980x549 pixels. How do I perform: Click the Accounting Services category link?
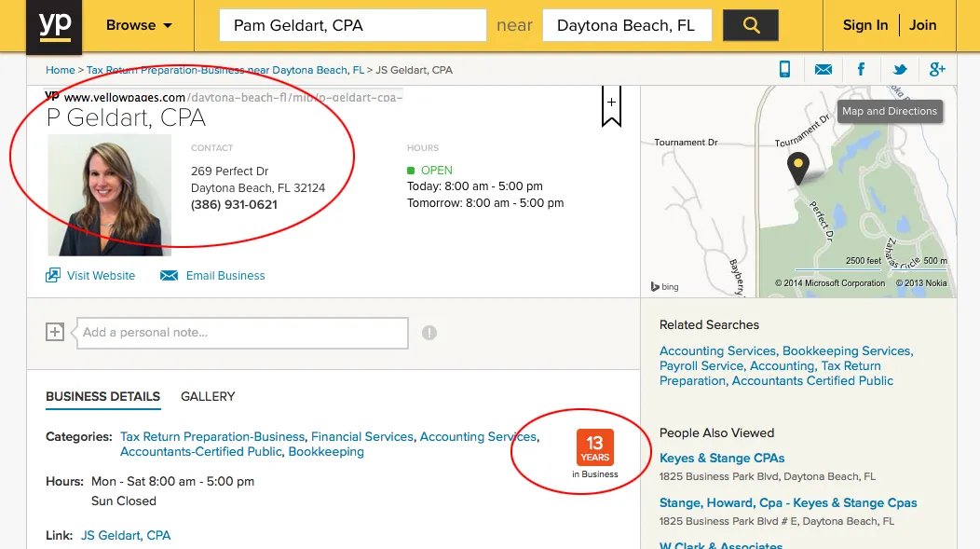click(478, 436)
